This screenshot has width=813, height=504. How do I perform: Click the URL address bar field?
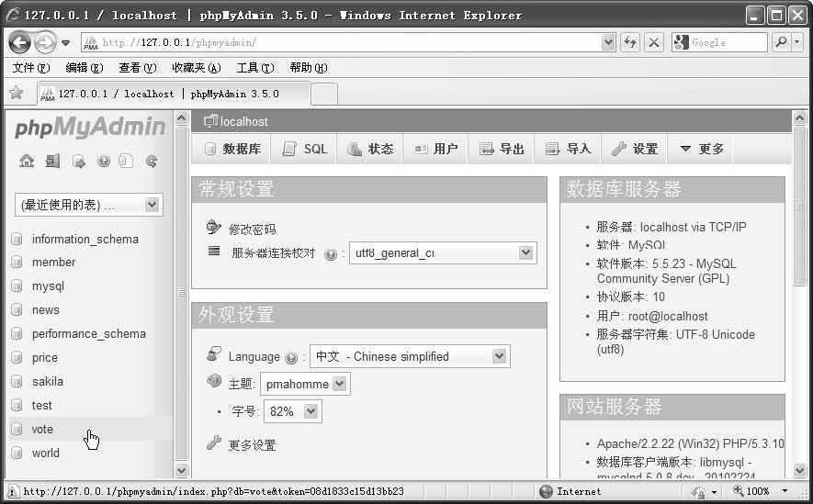point(341,42)
